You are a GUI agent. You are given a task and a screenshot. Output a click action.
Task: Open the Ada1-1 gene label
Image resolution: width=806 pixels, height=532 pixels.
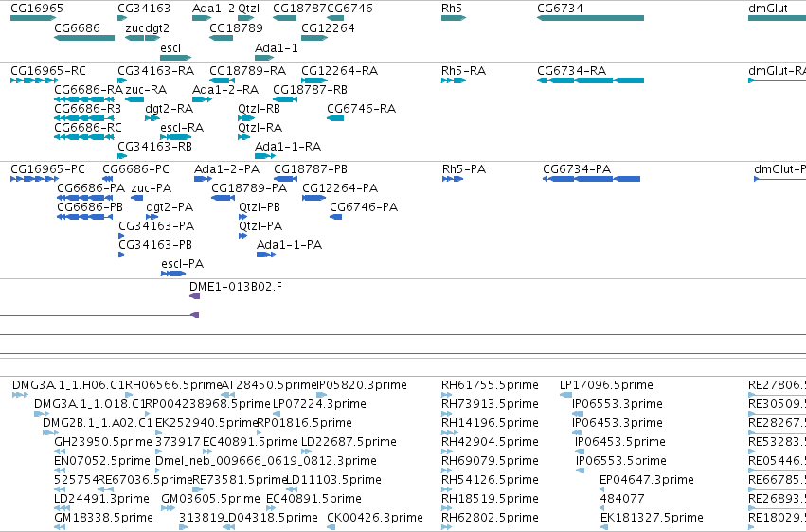tap(276, 48)
